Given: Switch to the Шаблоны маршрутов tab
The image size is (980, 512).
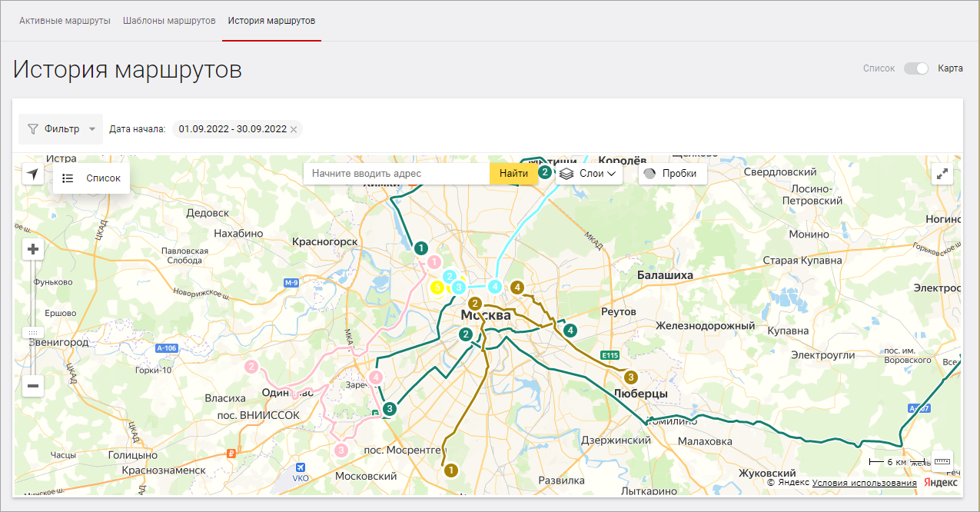Looking at the screenshot, I should point(169,20).
